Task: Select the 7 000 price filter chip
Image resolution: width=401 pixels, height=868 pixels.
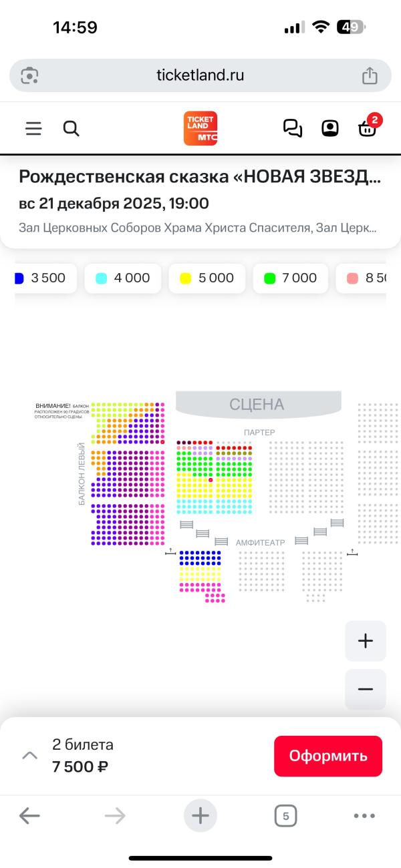Action: (x=291, y=278)
